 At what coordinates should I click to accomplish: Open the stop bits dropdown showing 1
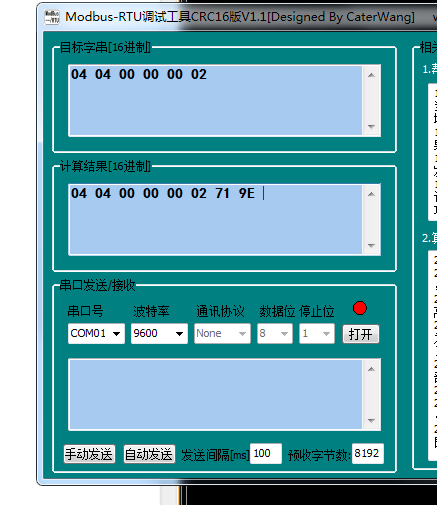click(x=317, y=333)
